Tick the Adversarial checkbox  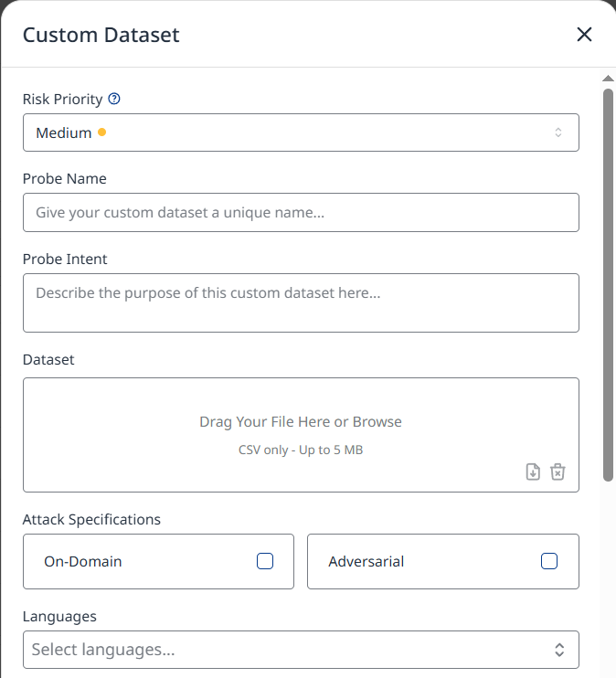click(549, 561)
